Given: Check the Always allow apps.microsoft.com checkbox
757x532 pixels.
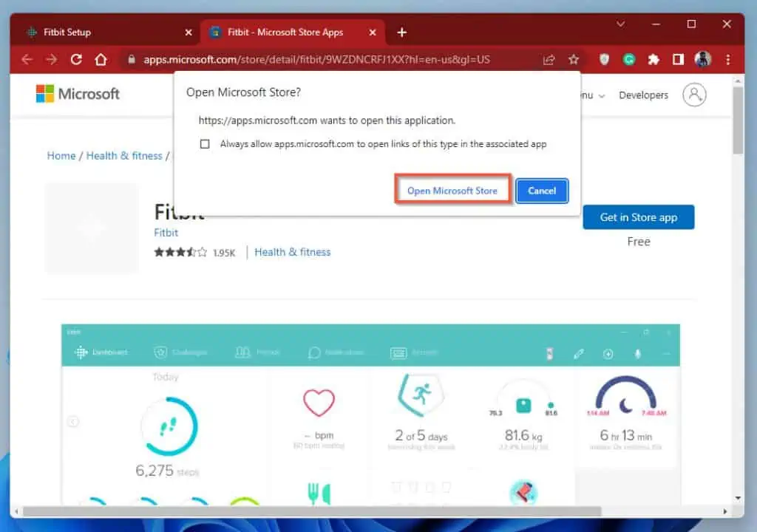Looking at the screenshot, I should (205, 143).
